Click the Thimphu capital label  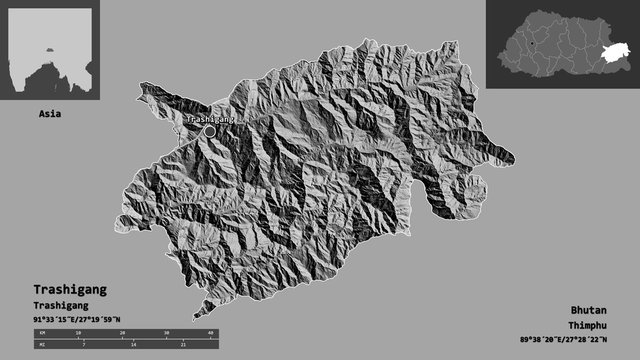coord(587,326)
